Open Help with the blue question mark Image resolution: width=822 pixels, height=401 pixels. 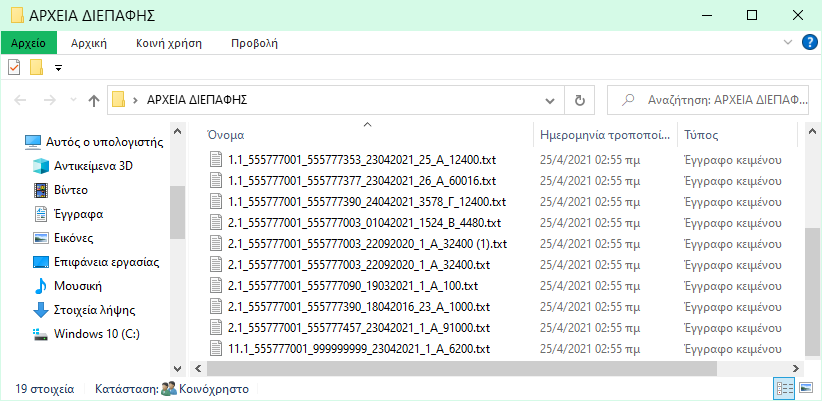809,42
